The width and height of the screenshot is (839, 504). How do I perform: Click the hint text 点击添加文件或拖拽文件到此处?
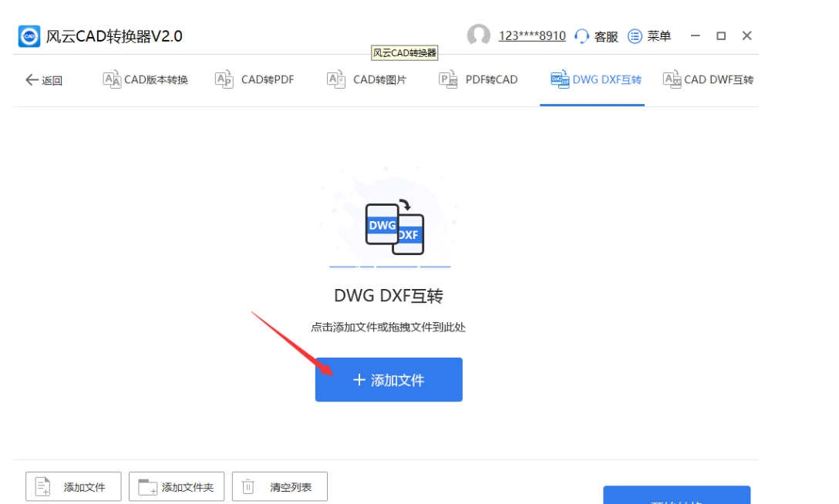389,327
